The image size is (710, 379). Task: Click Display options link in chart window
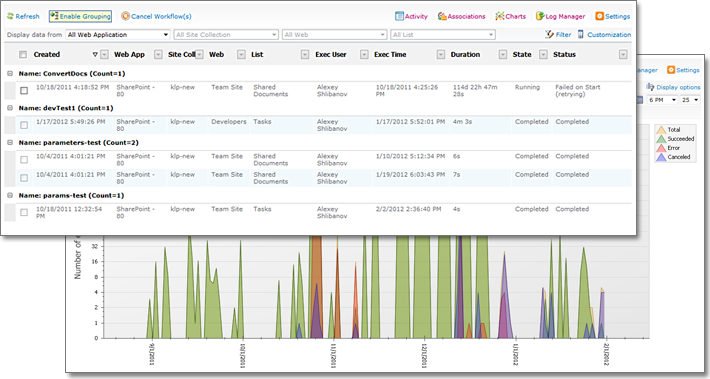point(678,87)
